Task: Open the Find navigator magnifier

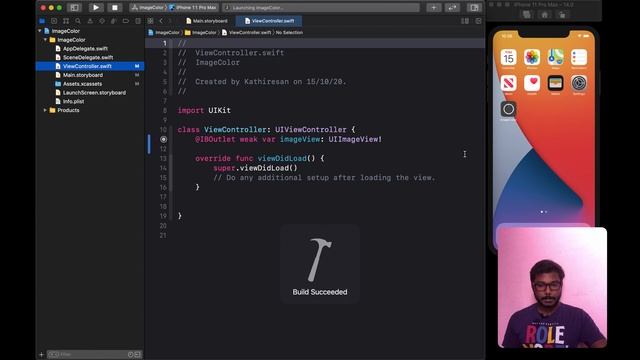Action: tap(78, 21)
